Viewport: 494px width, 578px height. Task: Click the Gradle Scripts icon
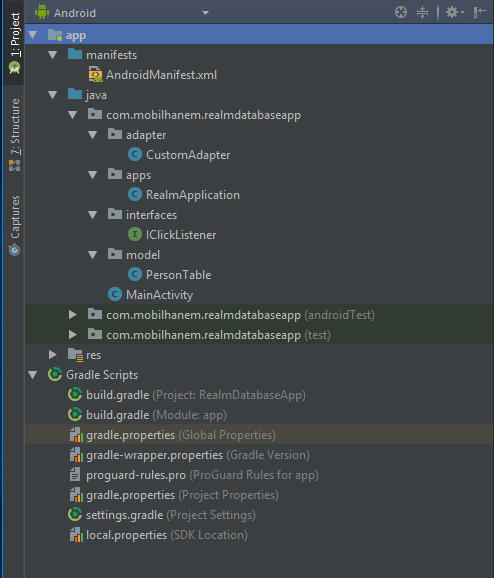point(55,375)
